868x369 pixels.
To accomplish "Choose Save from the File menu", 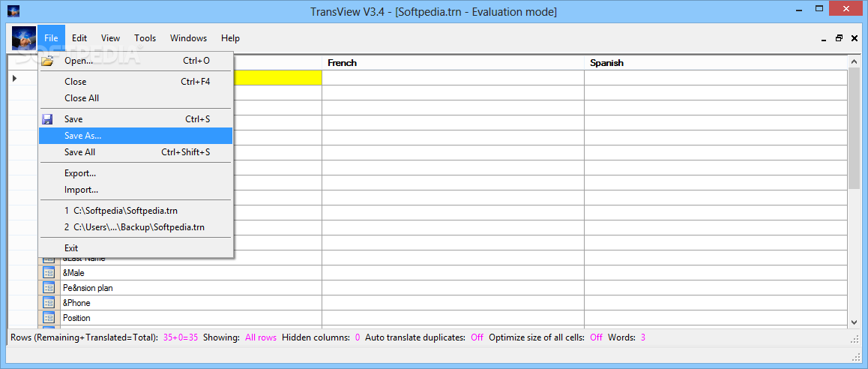I will [x=136, y=119].
